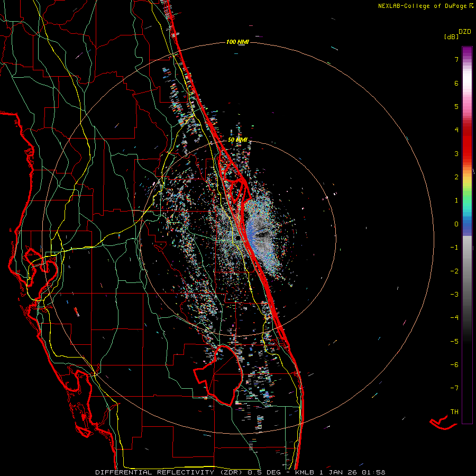Click the 3 value on the color scale
Viewport: 476px width, 476px height.
456,153
